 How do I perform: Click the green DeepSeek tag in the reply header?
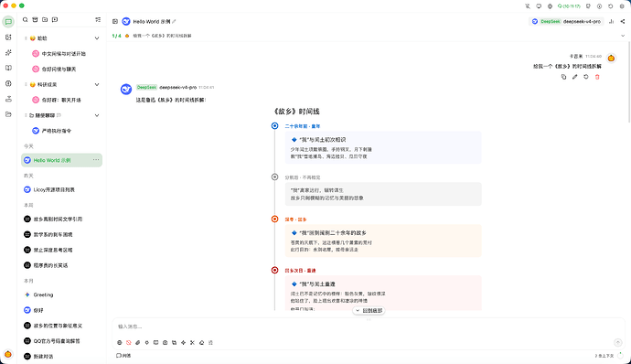[x=146, y=88]
